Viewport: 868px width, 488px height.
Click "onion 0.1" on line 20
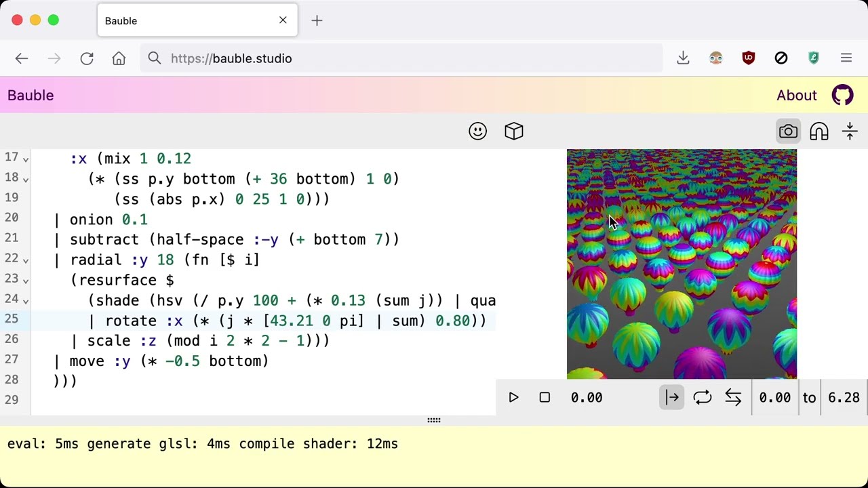[x=108, y=220]
